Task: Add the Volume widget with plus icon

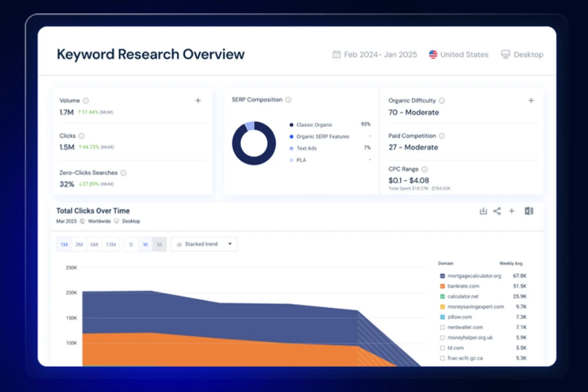Action: tap(198, 100)
